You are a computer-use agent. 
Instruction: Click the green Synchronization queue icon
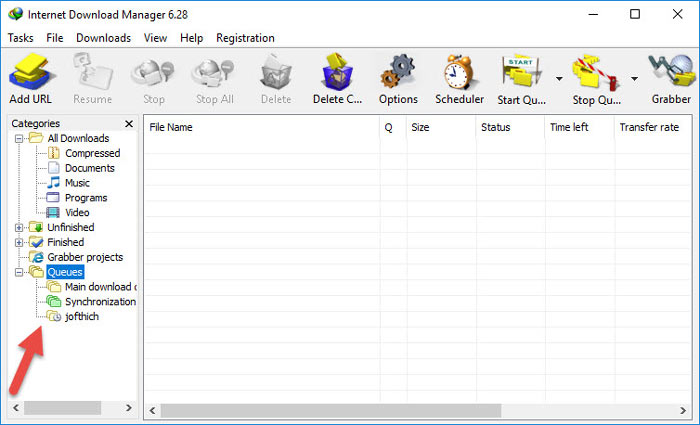click(54, 301)
